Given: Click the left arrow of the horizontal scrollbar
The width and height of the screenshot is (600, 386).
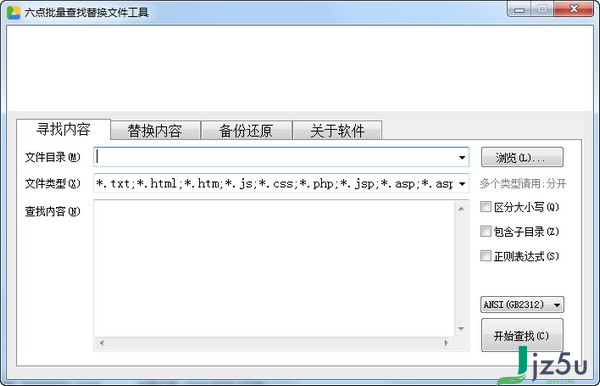Looking at the screenshot, I should coord(101,343).
